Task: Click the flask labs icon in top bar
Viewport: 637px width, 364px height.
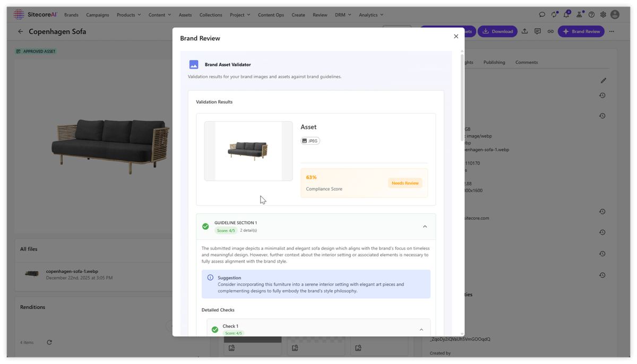Action: [579, 14]
